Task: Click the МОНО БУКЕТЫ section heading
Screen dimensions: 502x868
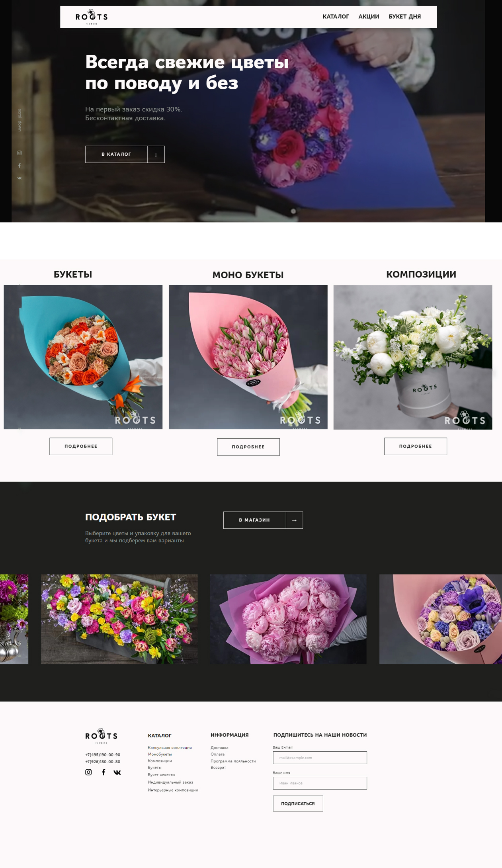Action: pos(248,275)
